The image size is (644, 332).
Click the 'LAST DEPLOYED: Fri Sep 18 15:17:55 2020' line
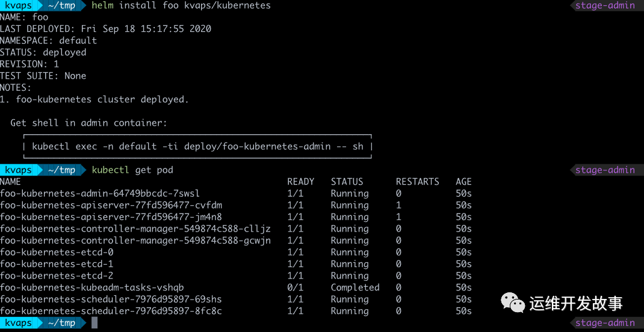(x=105, y=29)
